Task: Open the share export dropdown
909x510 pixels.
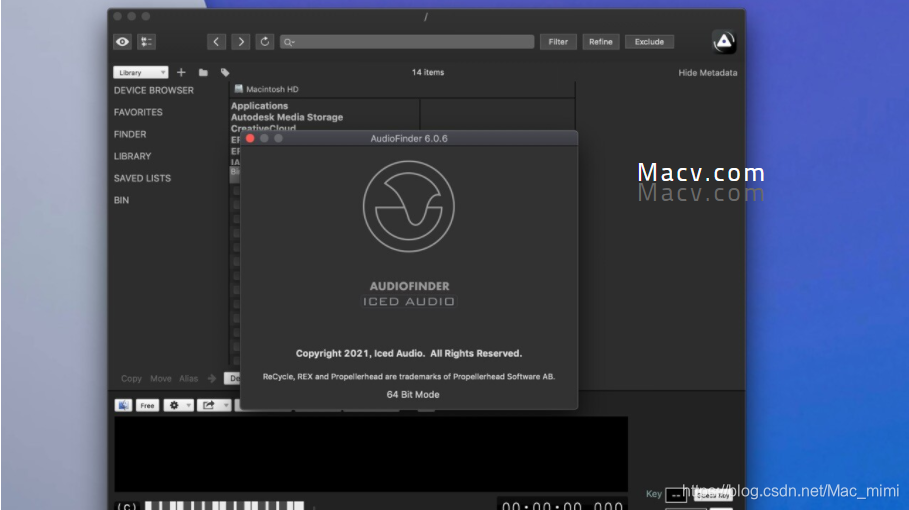Action: [214, 405]
